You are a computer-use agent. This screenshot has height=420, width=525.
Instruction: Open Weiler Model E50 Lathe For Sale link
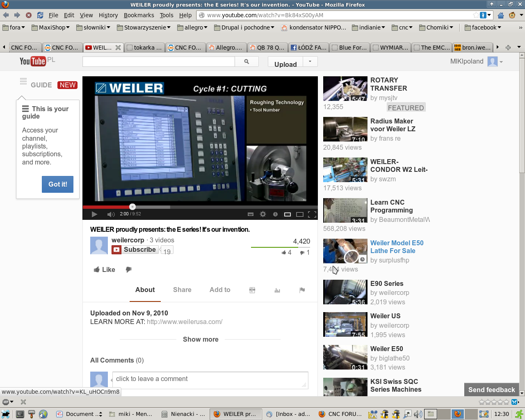pyautogui.click(x=397, y=247)
